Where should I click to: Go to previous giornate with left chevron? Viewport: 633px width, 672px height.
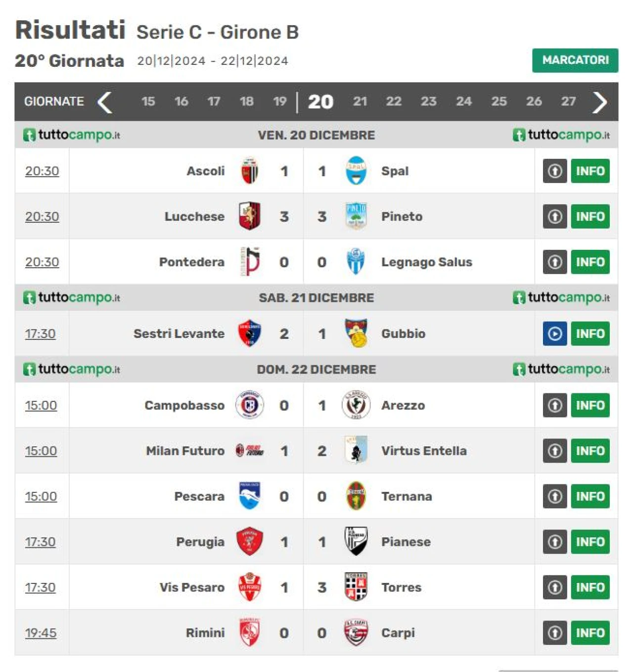(105, 102)
